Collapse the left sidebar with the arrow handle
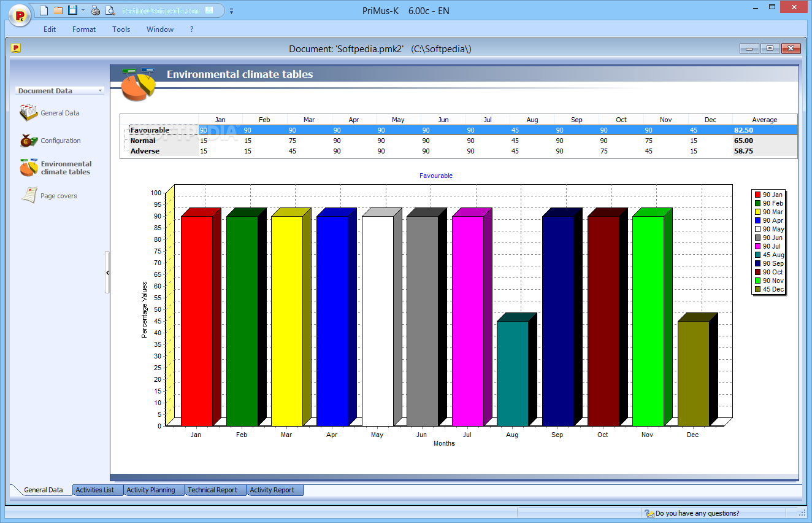Viewport: 812px width, 523px height. [x=107, y=272]
